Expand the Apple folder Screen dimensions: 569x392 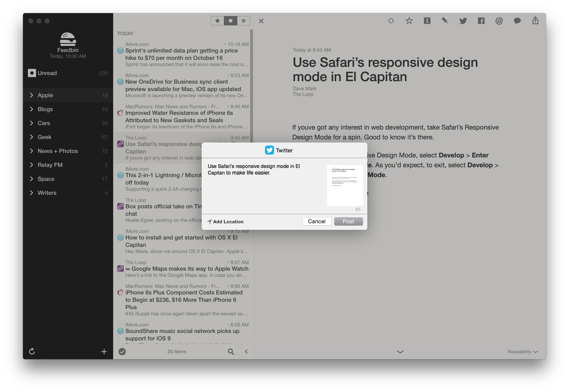[31, 95]
